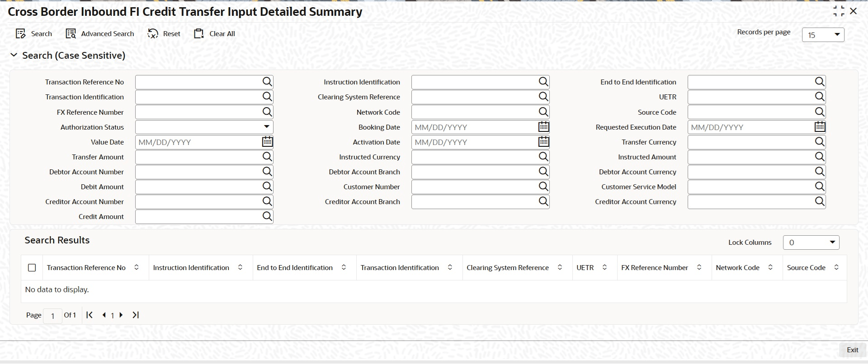Click the Reset button
The width and height of the screenshot is (868, 364).
click(x=164, y=34)
